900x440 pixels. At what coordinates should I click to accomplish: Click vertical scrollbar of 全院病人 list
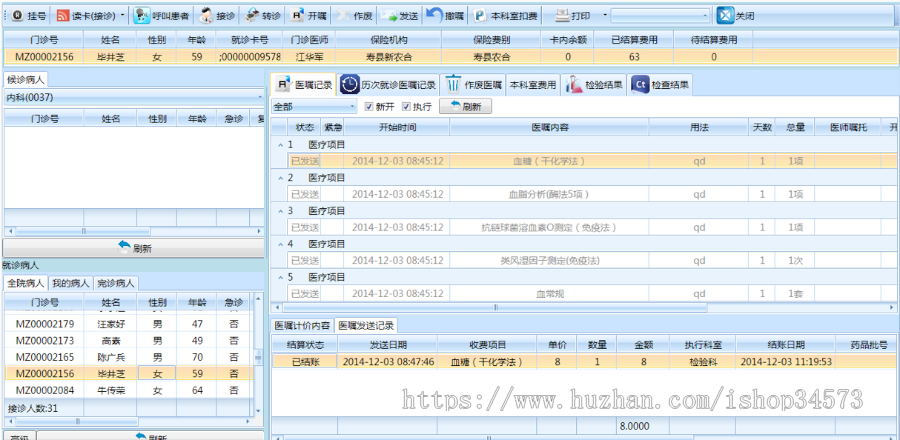pos(258,355)
